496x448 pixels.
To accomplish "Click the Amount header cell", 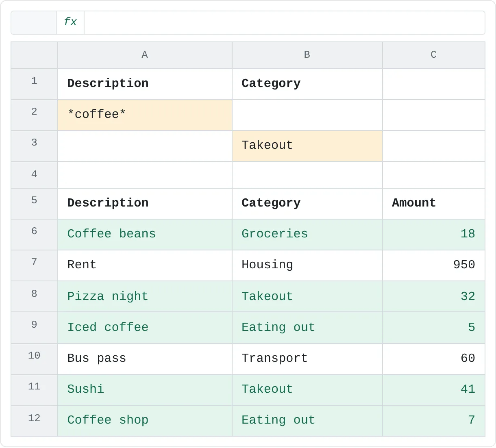I will pyautogui.click(x=434, y=204).
